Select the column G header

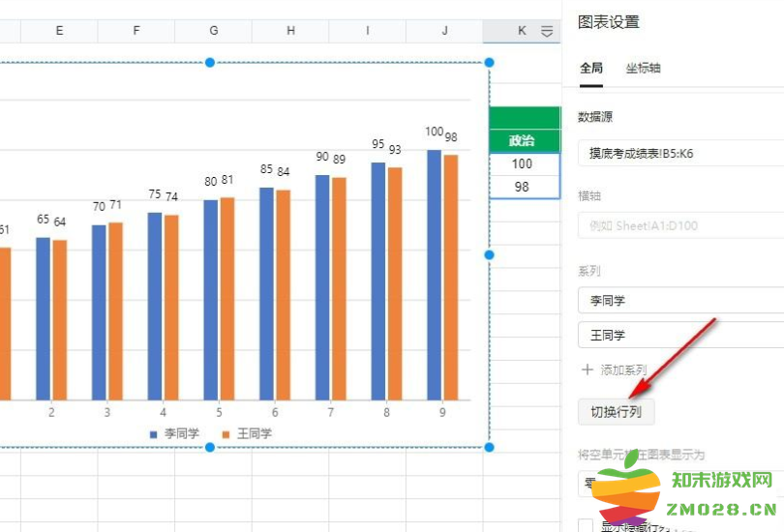213,31
